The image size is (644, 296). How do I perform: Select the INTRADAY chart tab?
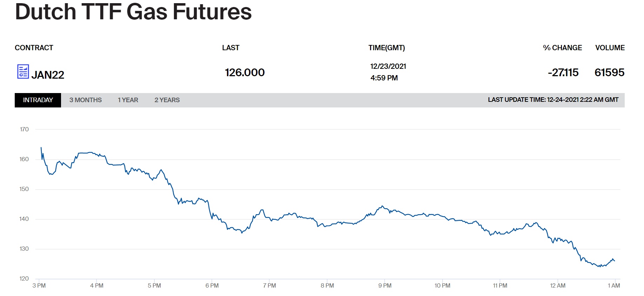pyautogui.click(x=38, y=100)
